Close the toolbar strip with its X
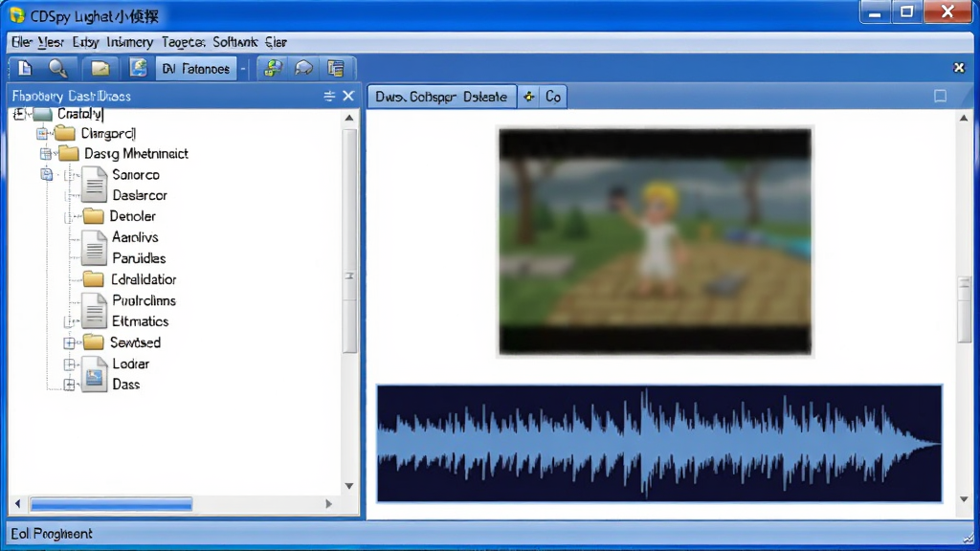The height and width of the screenshot is (551, 980). pyautogui.click(x=959, y=68)
